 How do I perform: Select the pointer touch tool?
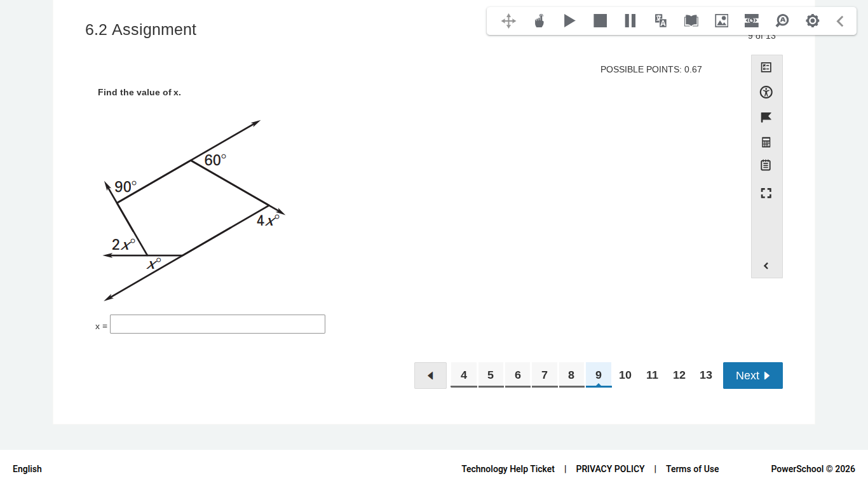[x=539, y=20]
